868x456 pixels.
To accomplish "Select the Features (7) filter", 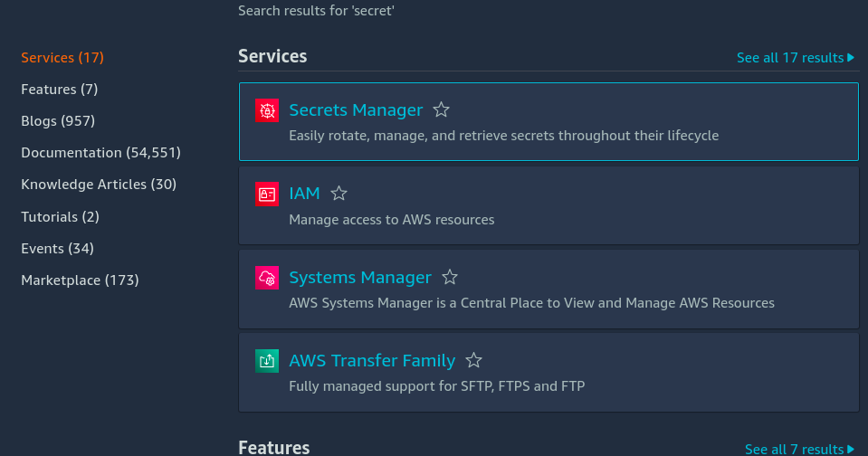I will click(x=60, y=90).
